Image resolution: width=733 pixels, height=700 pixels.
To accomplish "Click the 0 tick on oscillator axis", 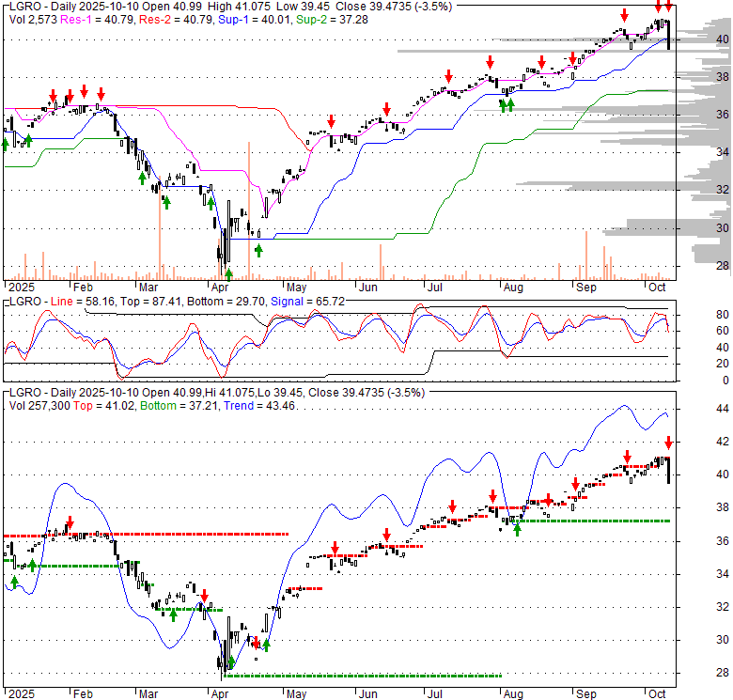I will 726,381.
